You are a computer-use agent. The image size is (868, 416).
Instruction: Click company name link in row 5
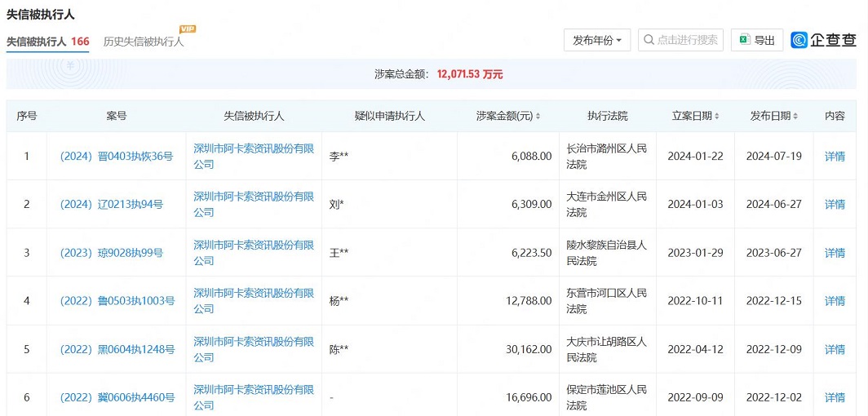tap(254, 350)
